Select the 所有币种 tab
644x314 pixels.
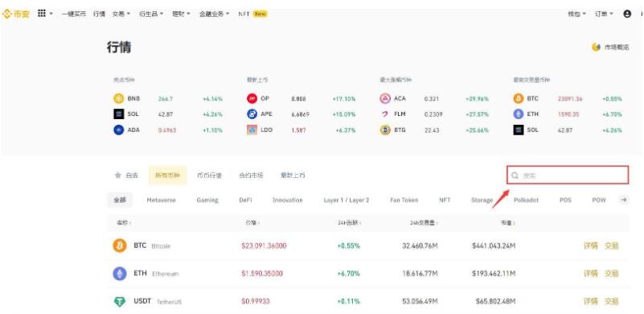pyautogui.click(x=167, y=176)
